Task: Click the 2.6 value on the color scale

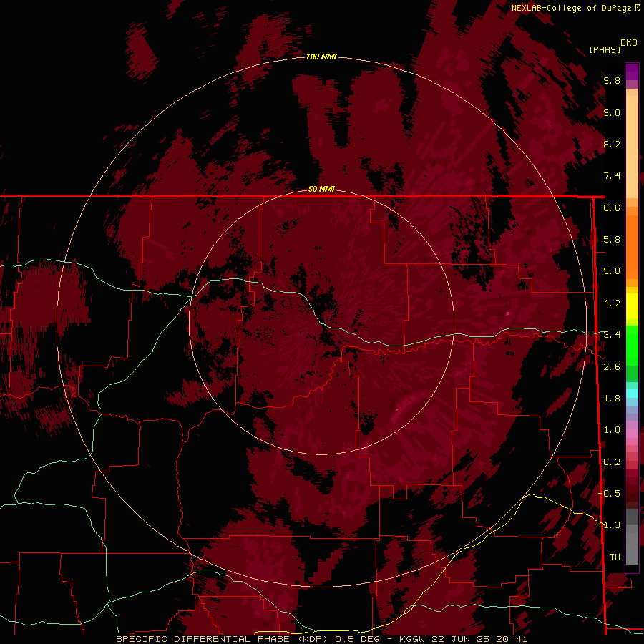Action: [x=612, y=367]
